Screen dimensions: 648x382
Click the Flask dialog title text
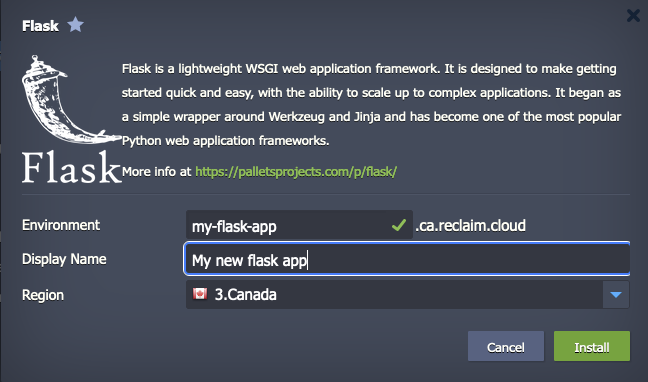tap(40, 26)
